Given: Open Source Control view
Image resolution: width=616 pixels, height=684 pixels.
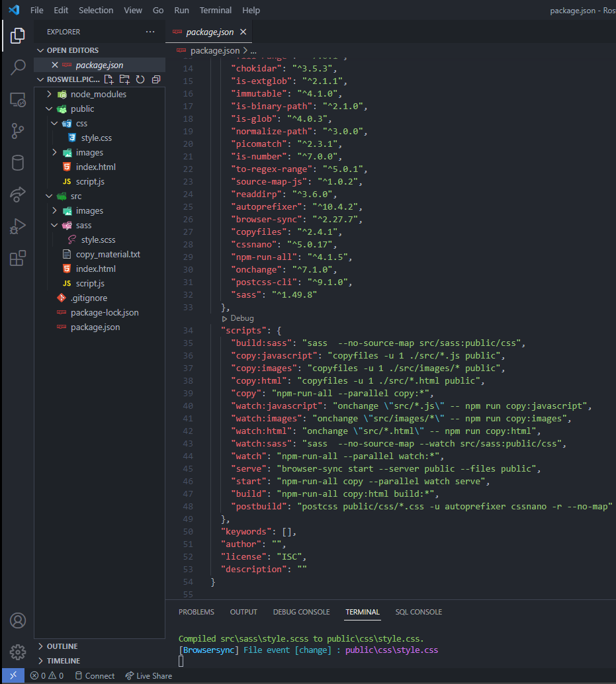Looking at the screenshot, I should coord(18,131).
